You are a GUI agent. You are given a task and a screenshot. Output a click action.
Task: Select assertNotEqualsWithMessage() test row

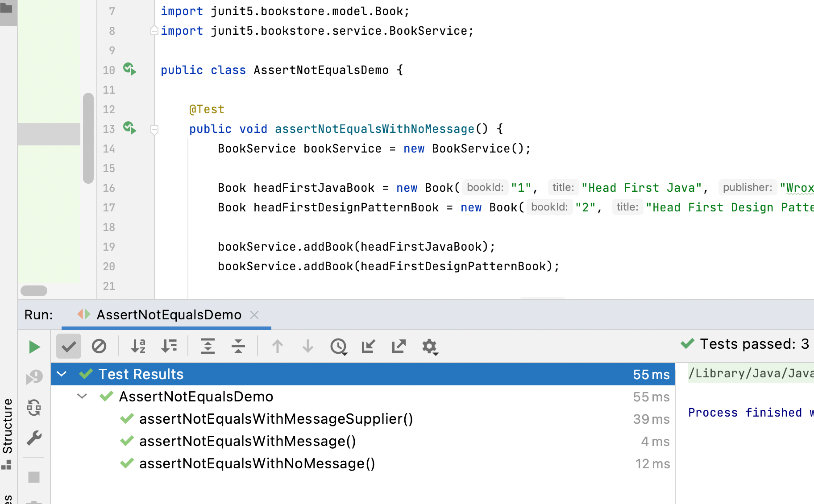(362, 441)
